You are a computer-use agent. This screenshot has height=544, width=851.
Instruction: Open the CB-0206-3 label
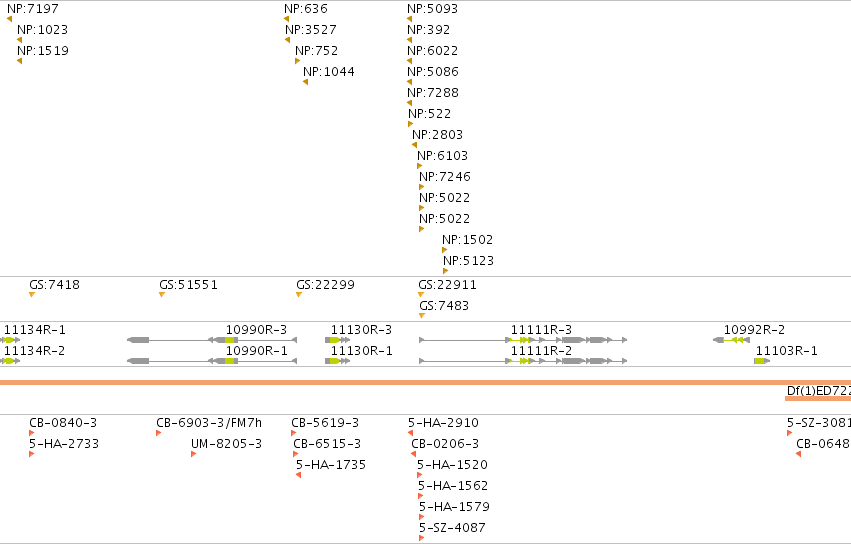coord(445,444)
